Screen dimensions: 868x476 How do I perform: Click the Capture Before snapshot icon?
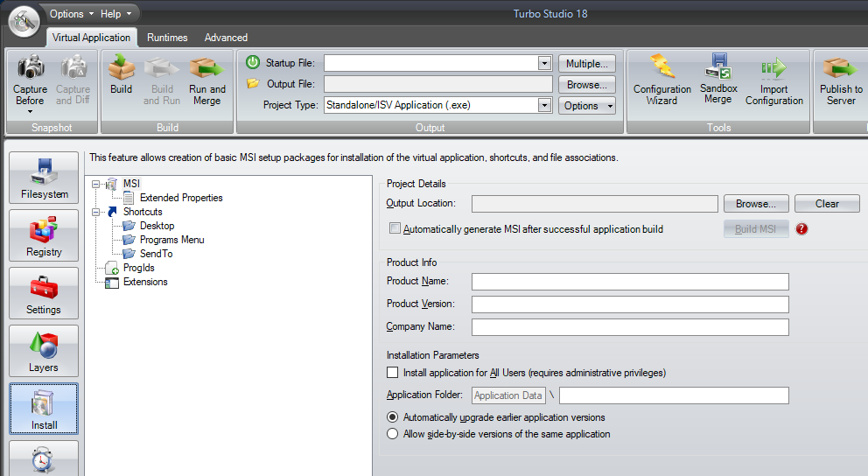(31, 68)
